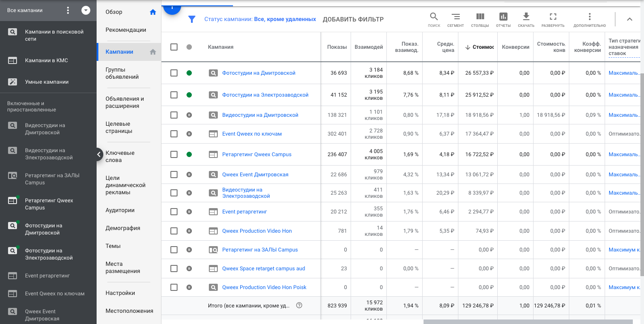Open the Отчеты reports tool
This screenshot has width=644, height=324.
[503, 20]
